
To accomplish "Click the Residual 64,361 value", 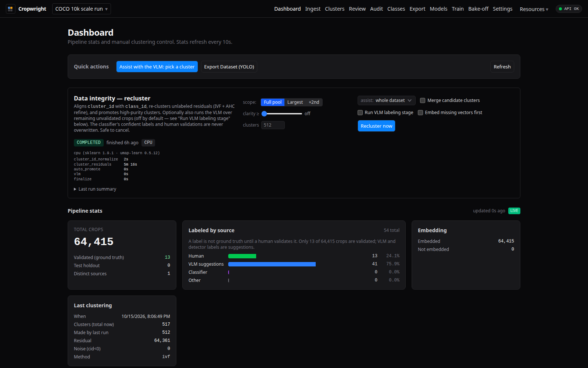I will pos(162,340).
